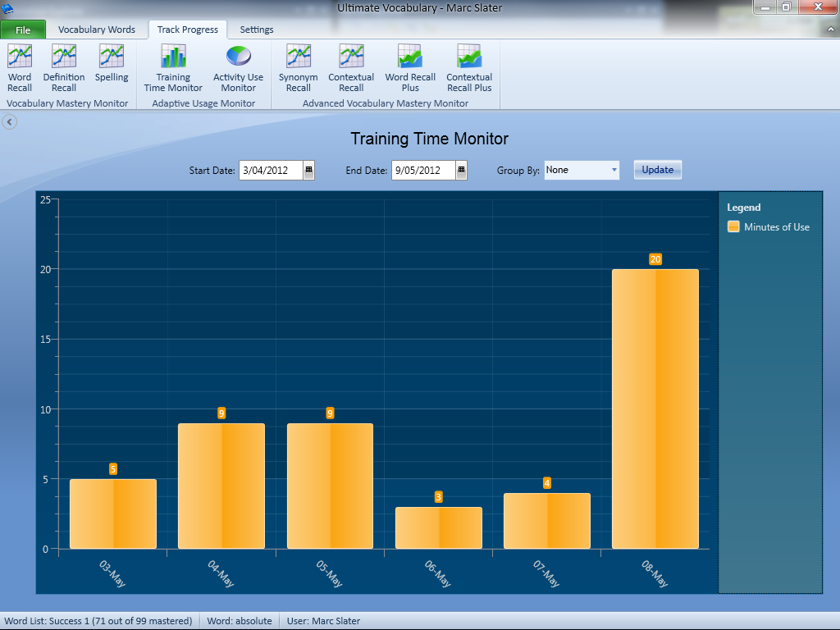Open the Definition Recall chart

point(64,67)
